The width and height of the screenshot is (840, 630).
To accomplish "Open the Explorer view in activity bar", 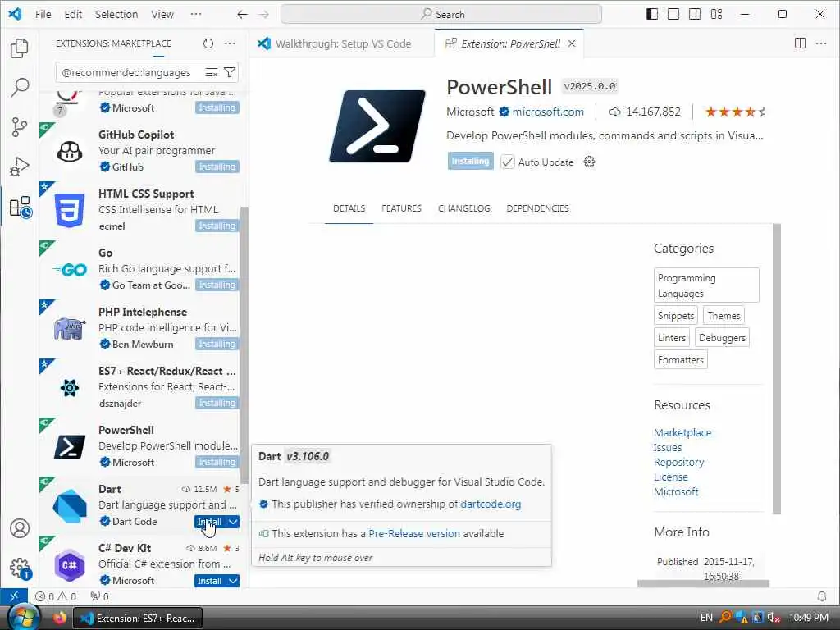I will 20,48.
